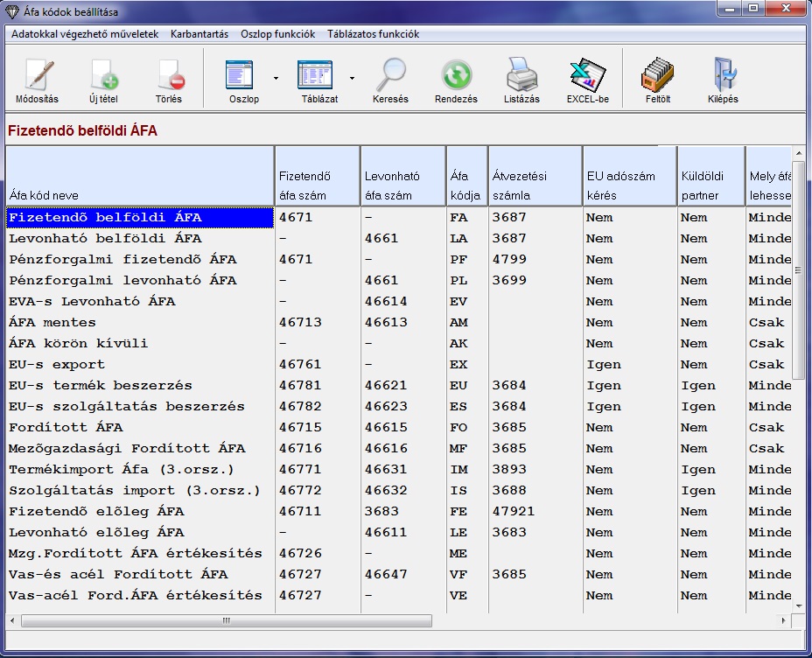Expand the Táblázat dropdown arrow
The height and width of the screenshot is (658, 812).
point(352,78)
